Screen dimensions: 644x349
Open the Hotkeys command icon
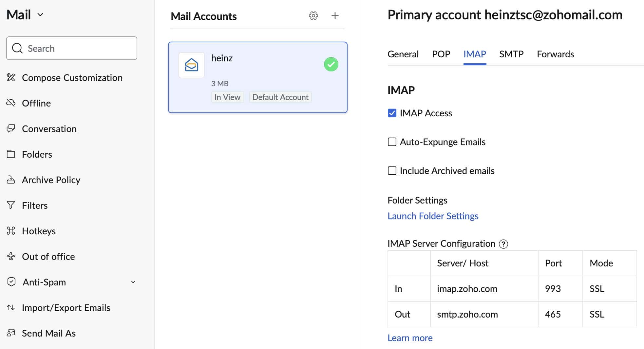pyautogui.click(x=11, y=231)
